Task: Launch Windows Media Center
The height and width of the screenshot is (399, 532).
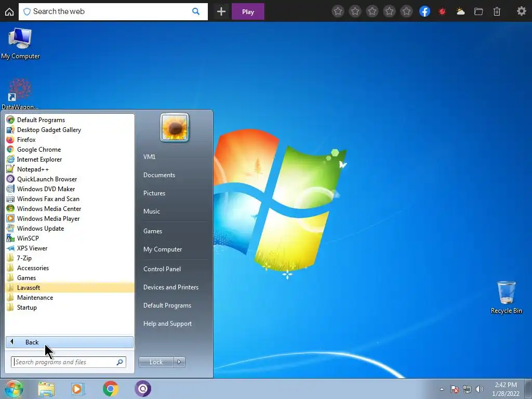Action: pos(70,208)
